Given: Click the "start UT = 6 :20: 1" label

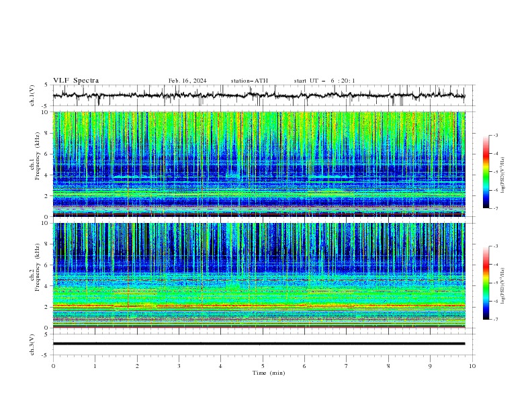Looking at the screenshot, I should coord(324,81).
